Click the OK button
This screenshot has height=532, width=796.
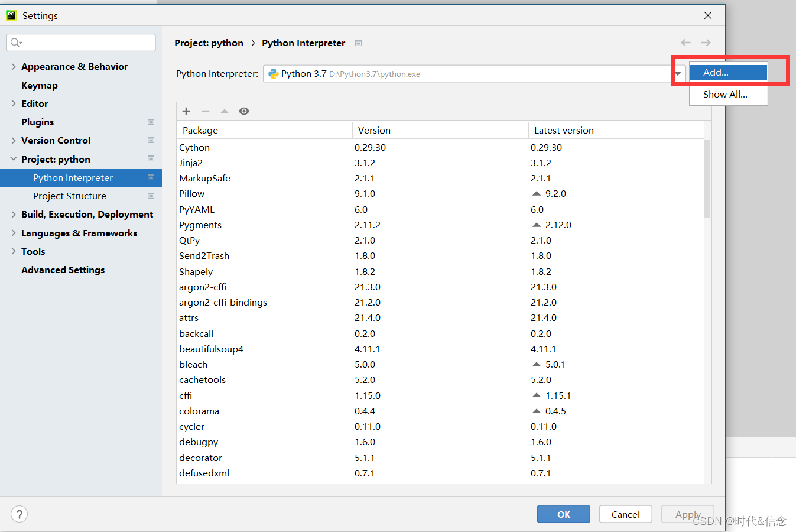563,514
